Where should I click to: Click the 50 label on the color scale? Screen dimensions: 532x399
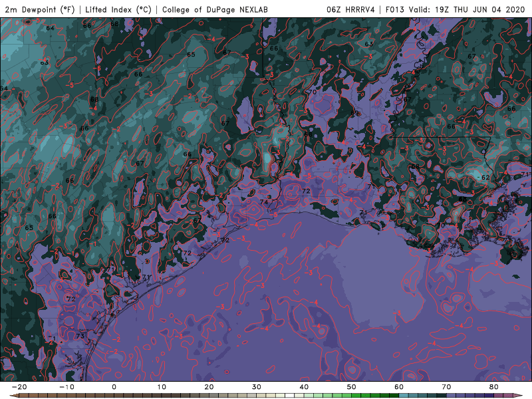(x=352, y=387)
